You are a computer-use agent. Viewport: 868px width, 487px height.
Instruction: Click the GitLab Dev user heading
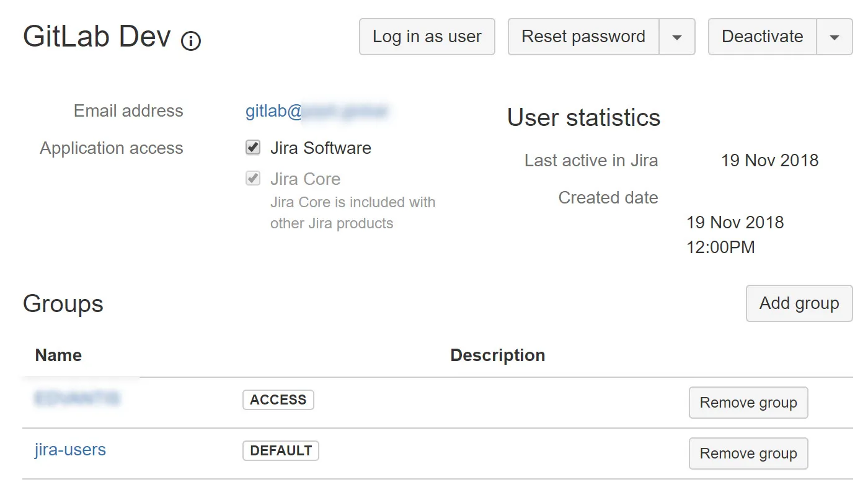point(97,37)
